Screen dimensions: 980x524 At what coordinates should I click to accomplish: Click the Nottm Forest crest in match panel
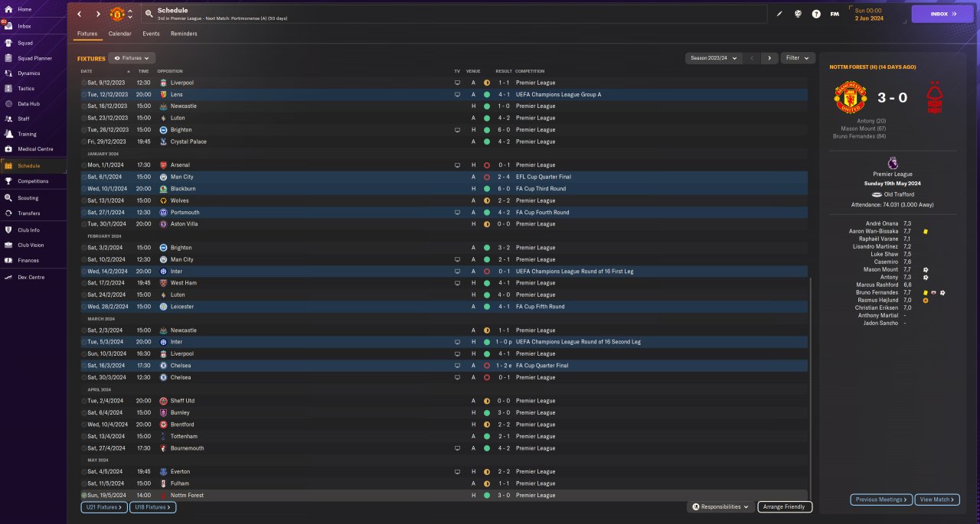(934, 98)
